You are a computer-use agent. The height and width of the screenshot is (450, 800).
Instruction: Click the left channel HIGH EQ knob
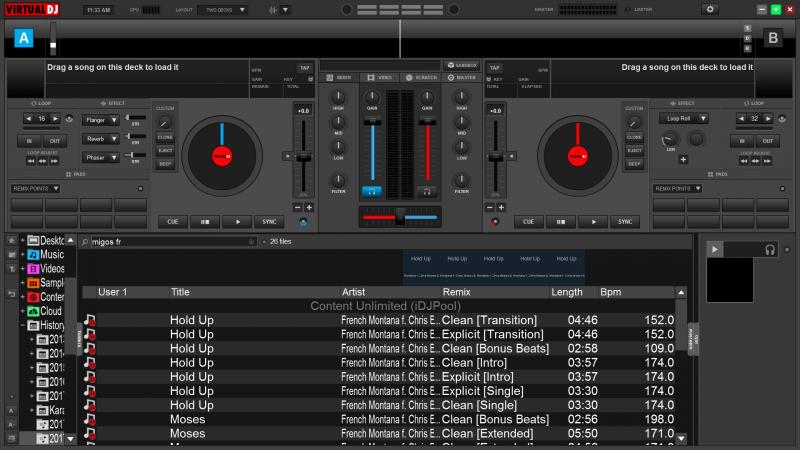point(338,97)
